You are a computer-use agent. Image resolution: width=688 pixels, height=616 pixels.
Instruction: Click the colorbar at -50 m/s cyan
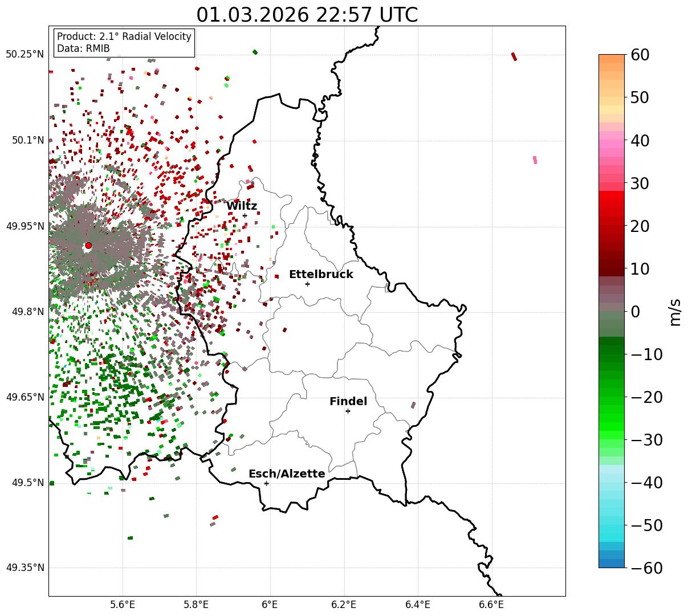(612, 525)
